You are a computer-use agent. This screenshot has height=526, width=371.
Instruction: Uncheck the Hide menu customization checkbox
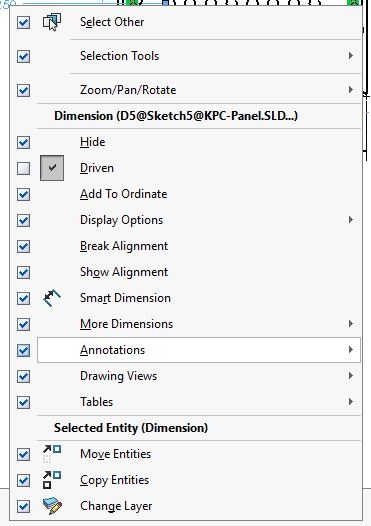click(23, 142)
